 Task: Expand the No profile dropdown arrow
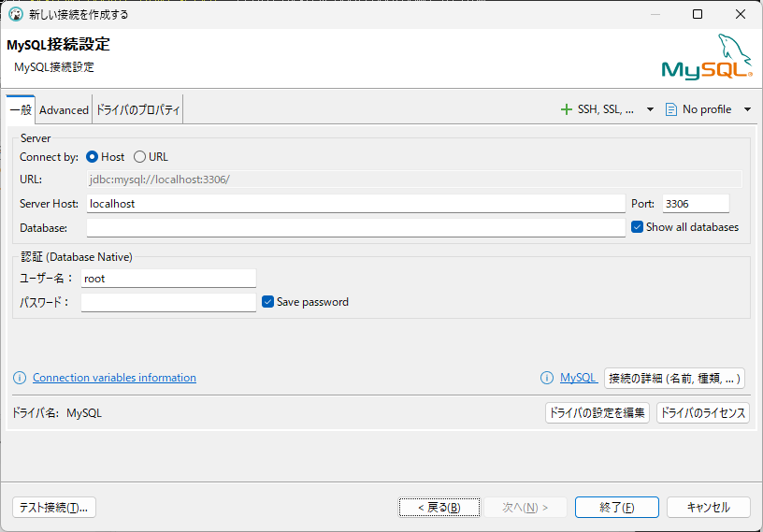click(747, 109)
